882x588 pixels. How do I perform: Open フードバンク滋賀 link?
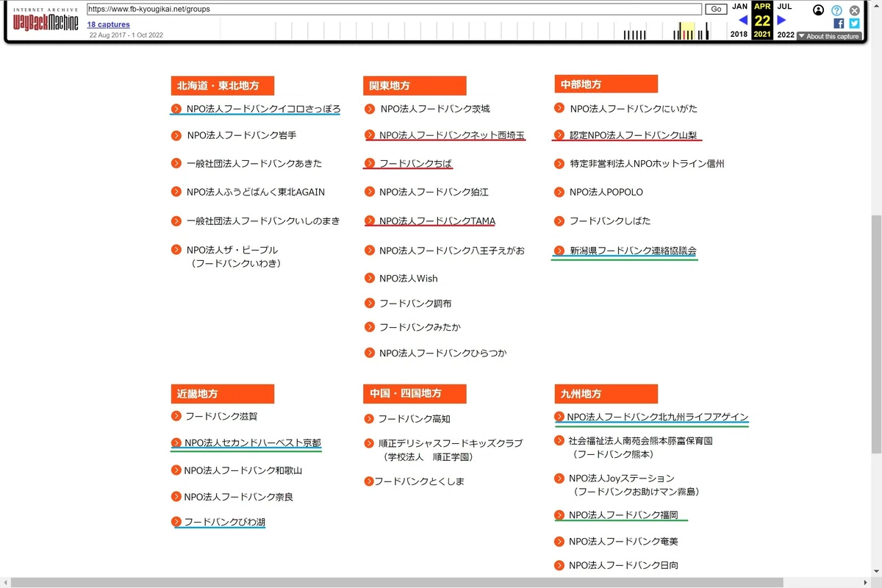[x=221, y=416]
